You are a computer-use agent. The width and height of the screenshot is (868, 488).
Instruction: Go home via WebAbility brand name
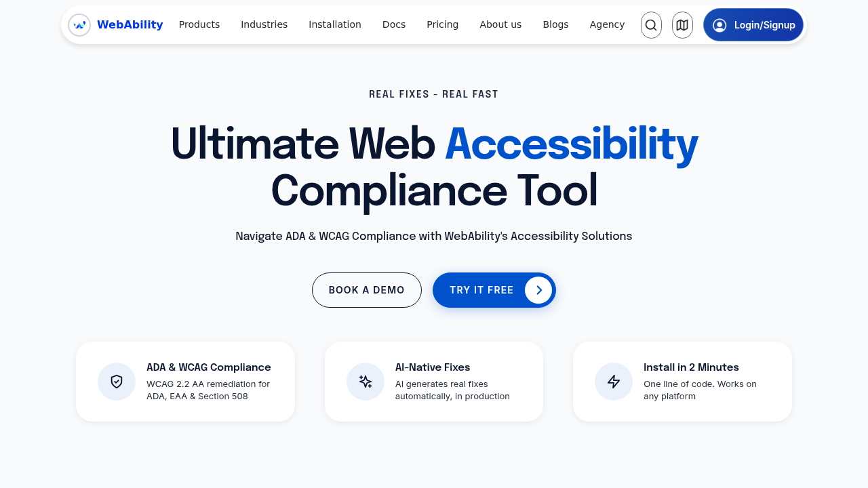click(x=130, y=25)
